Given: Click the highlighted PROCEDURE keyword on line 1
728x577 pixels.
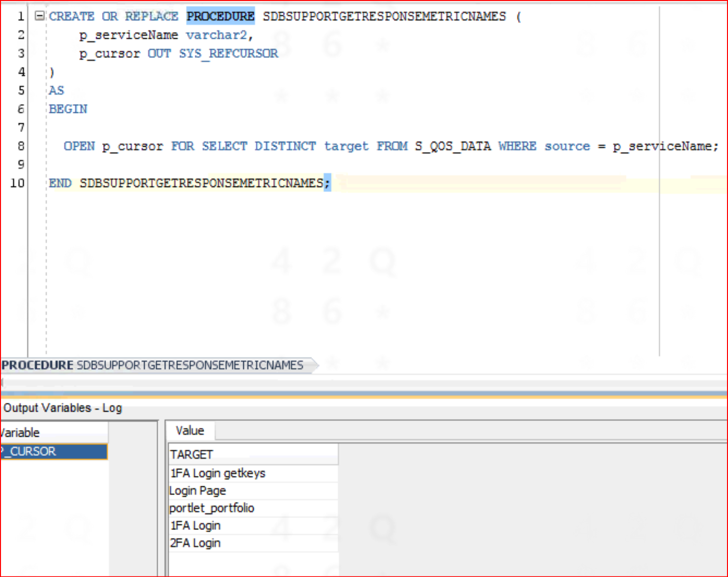Looking at the screenshot, I should click(220, 16).
